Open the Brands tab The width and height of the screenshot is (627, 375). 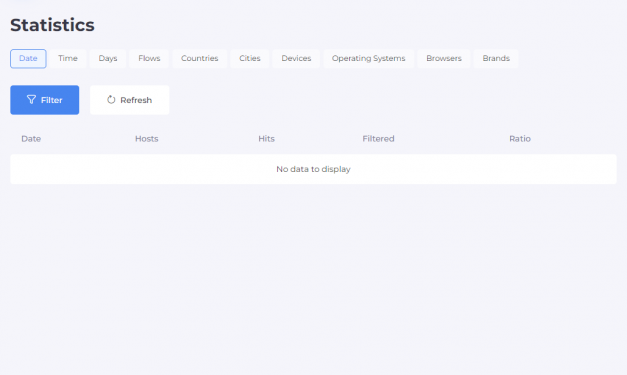click(496, 58)
